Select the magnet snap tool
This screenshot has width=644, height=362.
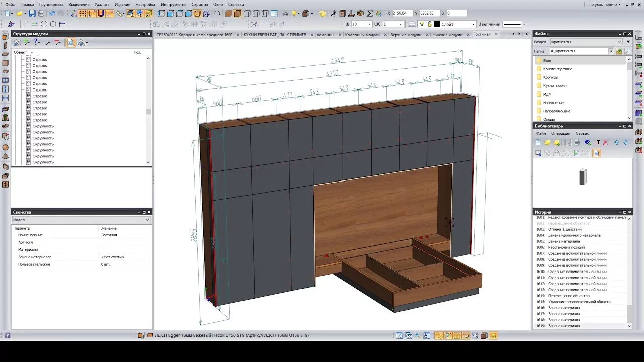(101, 14)
